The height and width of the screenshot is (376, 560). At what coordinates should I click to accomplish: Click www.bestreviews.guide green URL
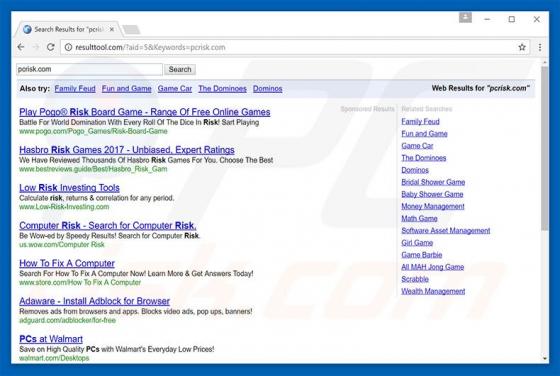[93, 169]
